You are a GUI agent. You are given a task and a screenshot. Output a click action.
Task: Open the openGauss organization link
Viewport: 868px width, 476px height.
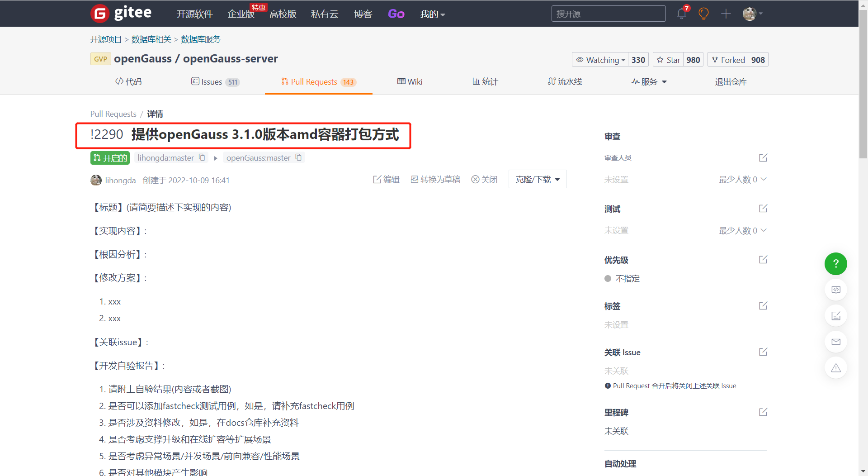click(x=143, y=59)
